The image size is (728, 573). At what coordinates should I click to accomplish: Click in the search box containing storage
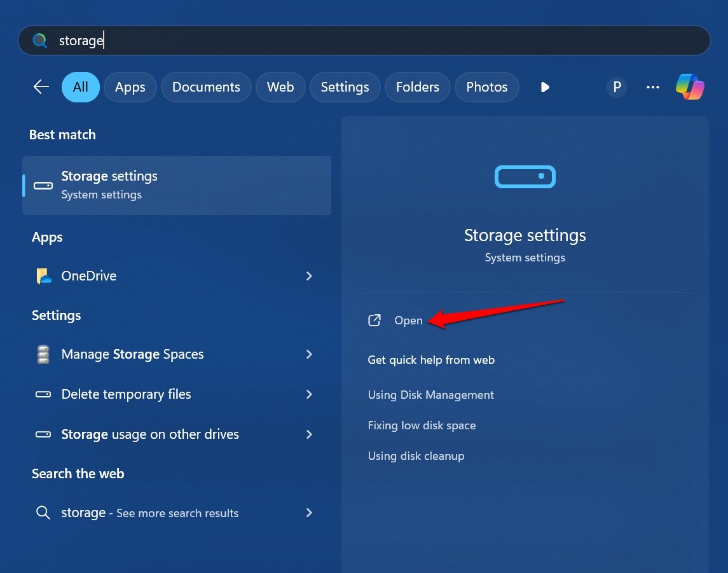[x=364, y=41]
